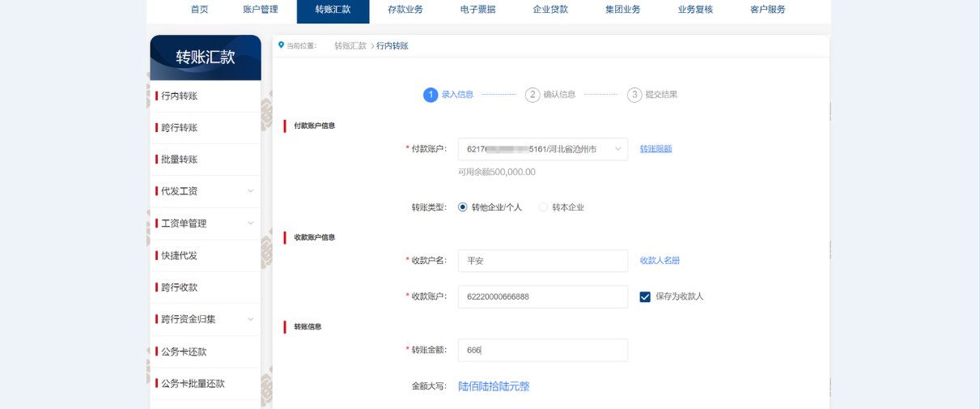980x409 pixels.
Task: Click the 收款账户信息 section heading
Action: point(314,237)
